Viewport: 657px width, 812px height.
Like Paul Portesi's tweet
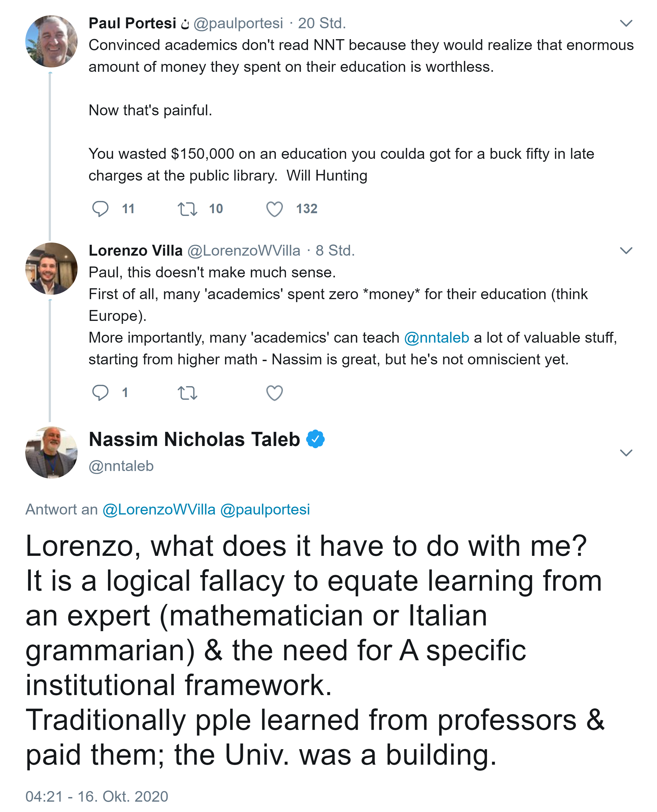click(274, 209)
